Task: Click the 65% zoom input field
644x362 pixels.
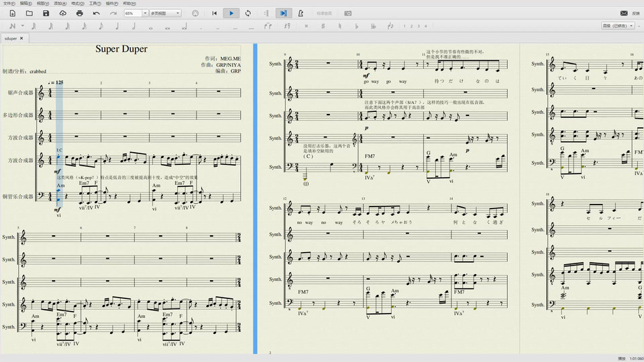Action: [x=133, y=13]
